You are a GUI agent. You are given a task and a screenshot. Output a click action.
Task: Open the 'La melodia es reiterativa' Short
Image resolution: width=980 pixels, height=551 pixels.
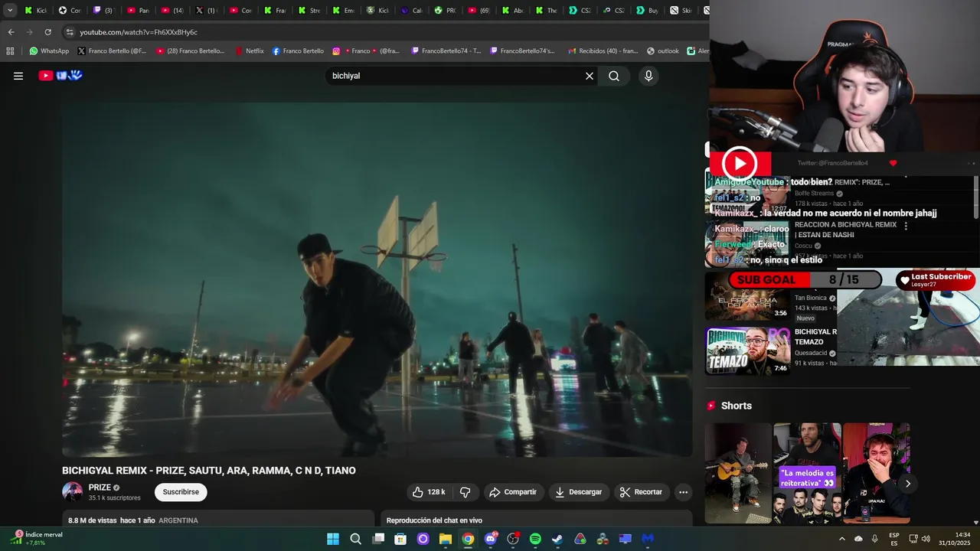click(x=807, y=474)
